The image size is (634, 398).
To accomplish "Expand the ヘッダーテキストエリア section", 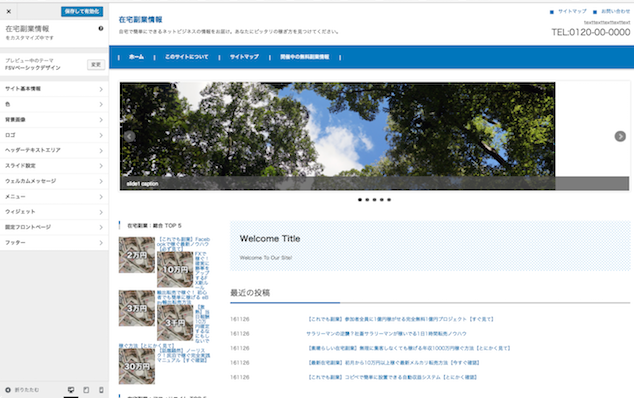I will 54,150.
